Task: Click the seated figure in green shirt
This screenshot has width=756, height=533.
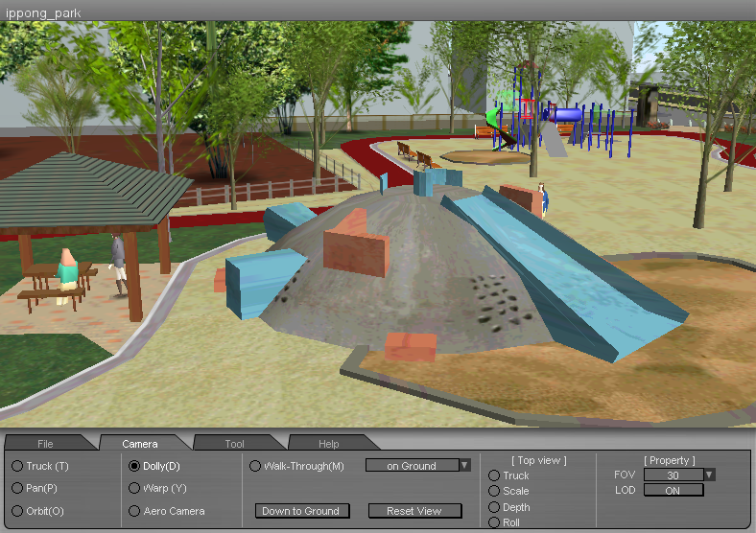Action: pos(66,277)
